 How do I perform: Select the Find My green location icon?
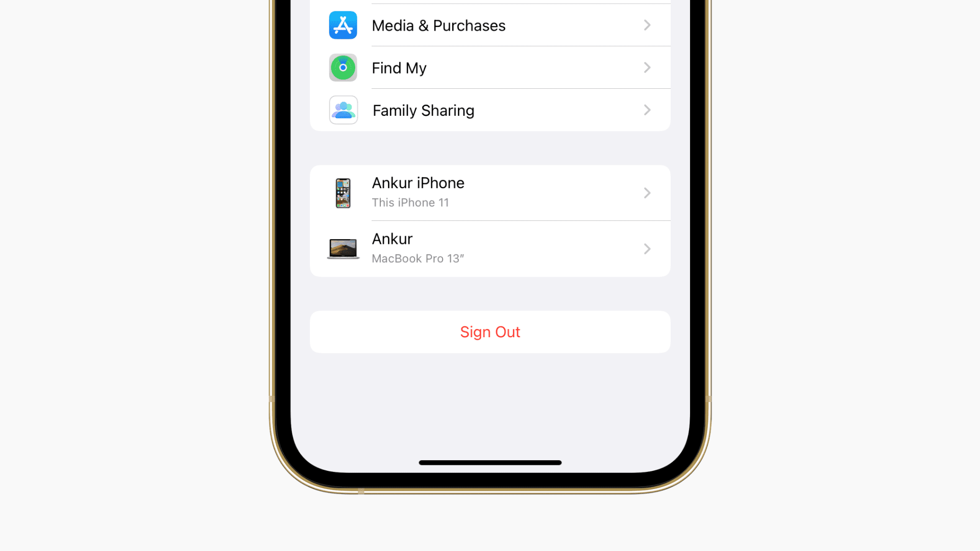[344, 67]
